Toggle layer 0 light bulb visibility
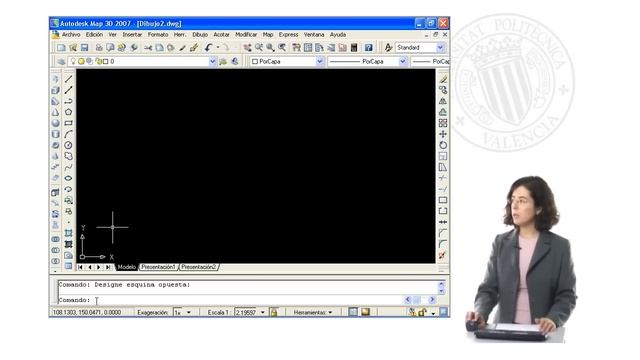 (x=73, y=61)
